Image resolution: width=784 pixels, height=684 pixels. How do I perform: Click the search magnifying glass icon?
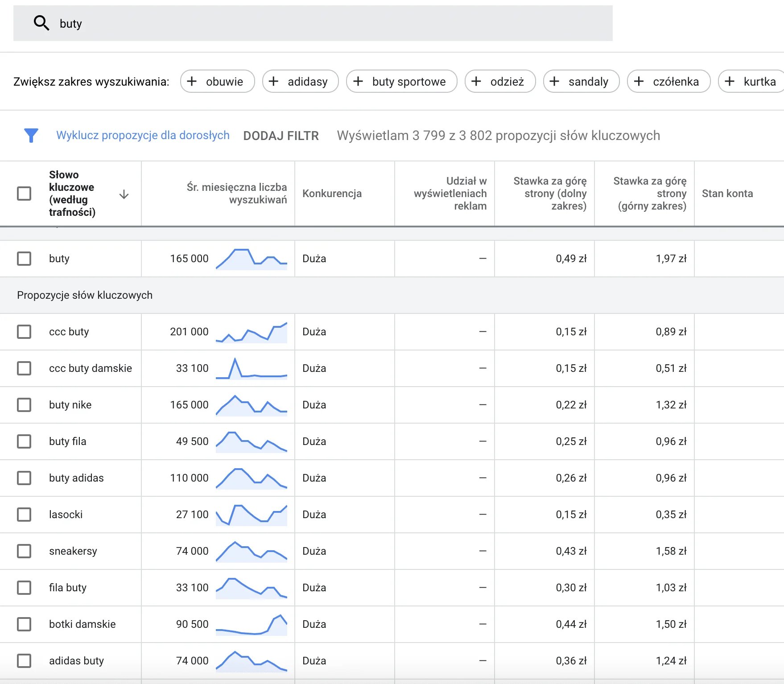(41, 23)
